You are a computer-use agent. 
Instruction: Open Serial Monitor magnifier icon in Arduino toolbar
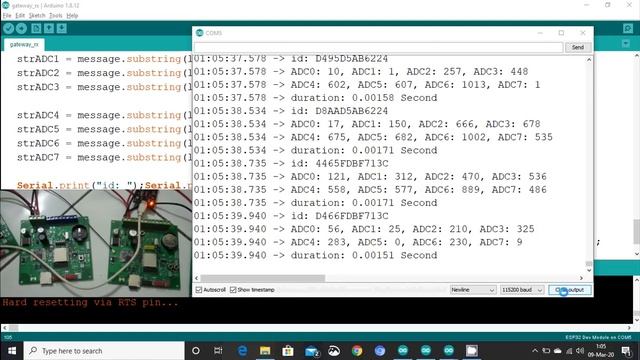(628, 28)
